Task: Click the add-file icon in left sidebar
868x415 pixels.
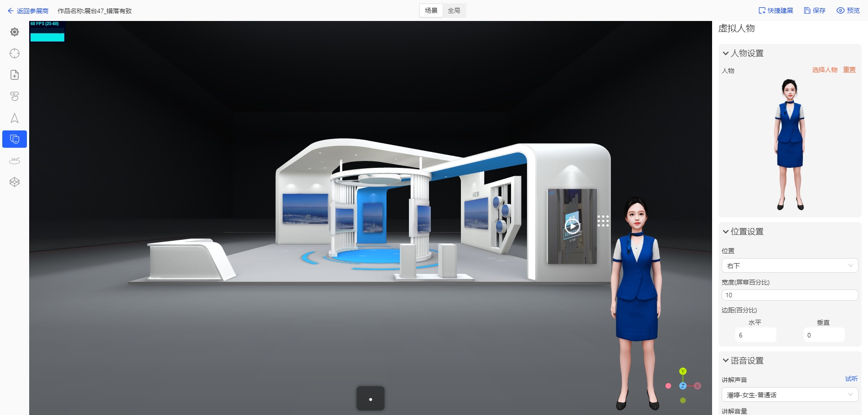Action: pyautogui.click(x=14, y=74)
